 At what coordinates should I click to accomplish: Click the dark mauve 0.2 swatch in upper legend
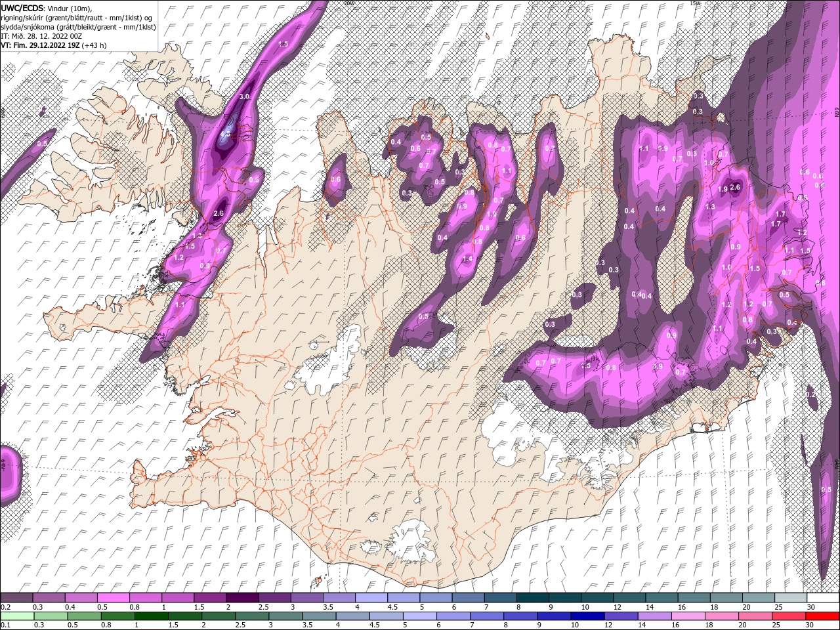tap(17, 598)
